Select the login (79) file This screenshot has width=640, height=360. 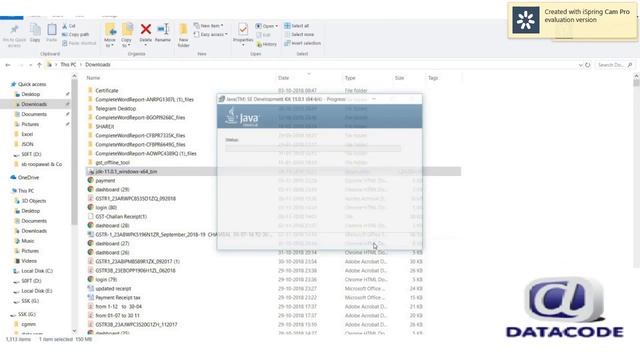point(106,280)
